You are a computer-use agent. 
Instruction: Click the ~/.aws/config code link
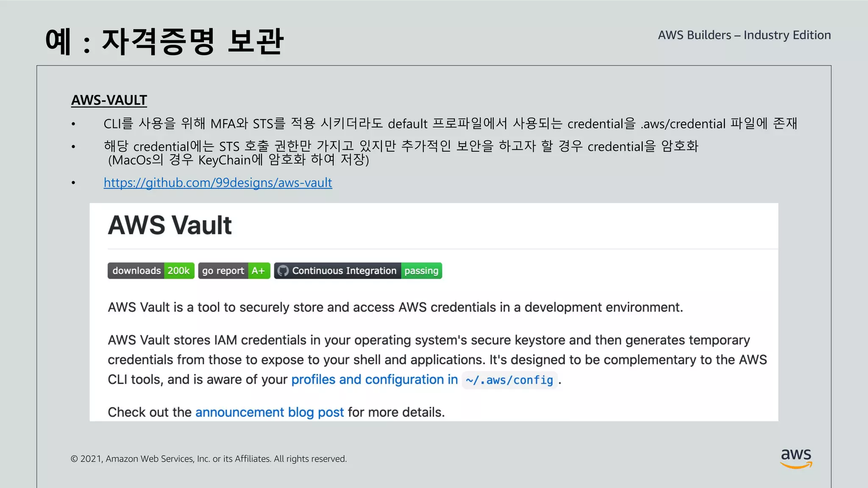[509, 380]
